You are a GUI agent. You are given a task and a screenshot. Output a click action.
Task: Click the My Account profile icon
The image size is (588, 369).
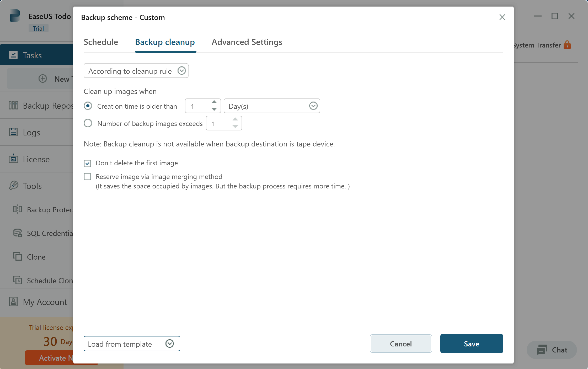pyautogui.click(x=13, y=302)
